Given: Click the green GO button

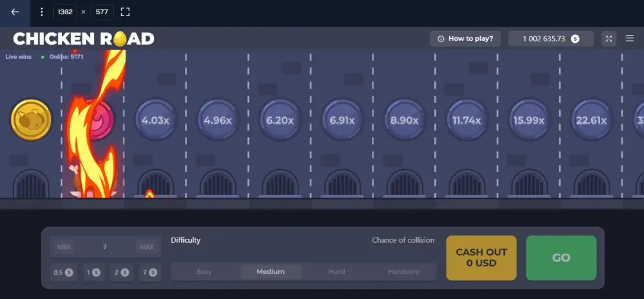Looking at the screenshot, I should [561, 258].
